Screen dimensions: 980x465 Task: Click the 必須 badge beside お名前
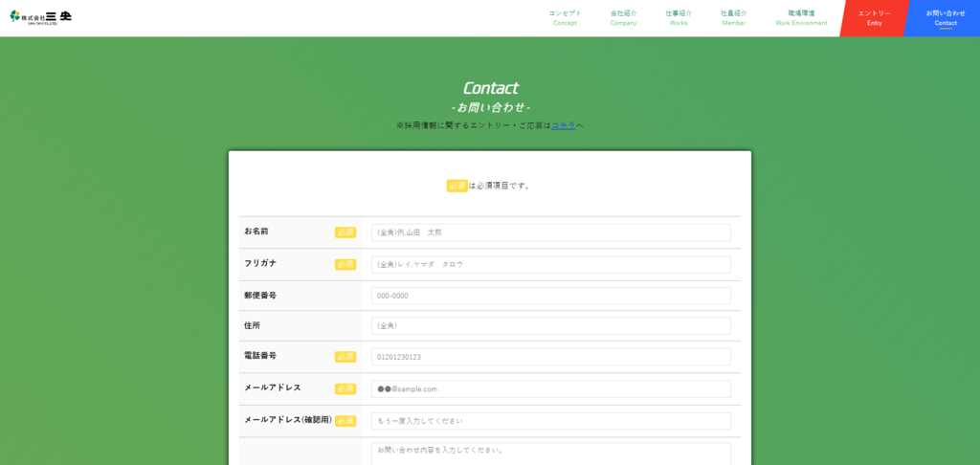(345, 232)
